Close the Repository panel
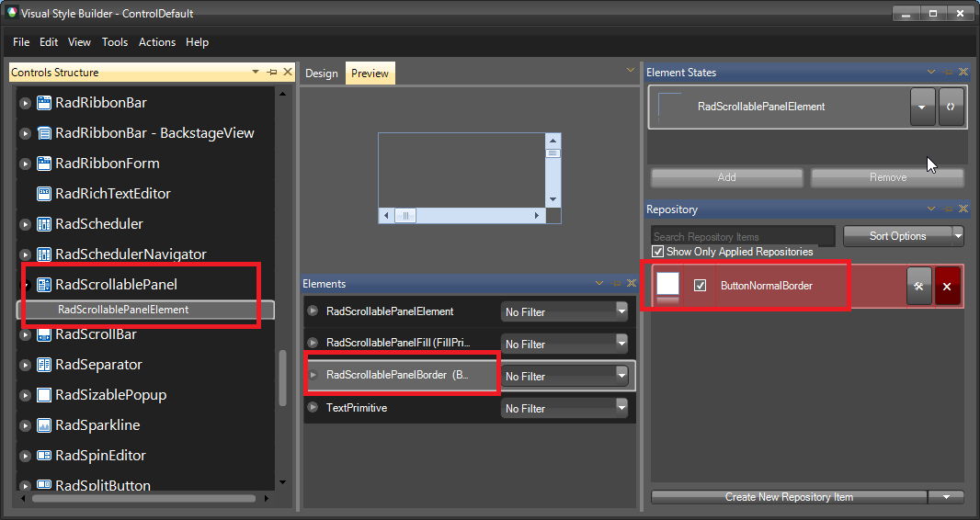This screenshot has height=520, width=980. (963, 209)
